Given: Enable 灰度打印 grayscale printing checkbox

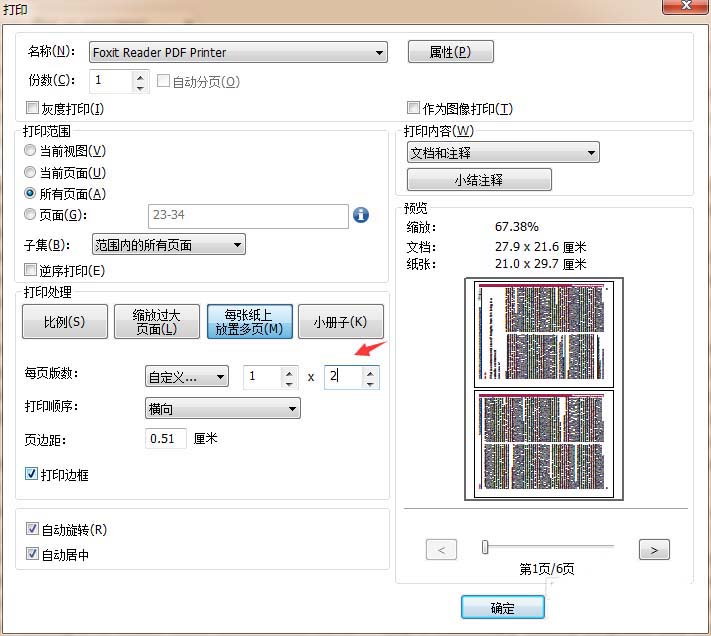Looking at the screenshot, I should 32,108.
